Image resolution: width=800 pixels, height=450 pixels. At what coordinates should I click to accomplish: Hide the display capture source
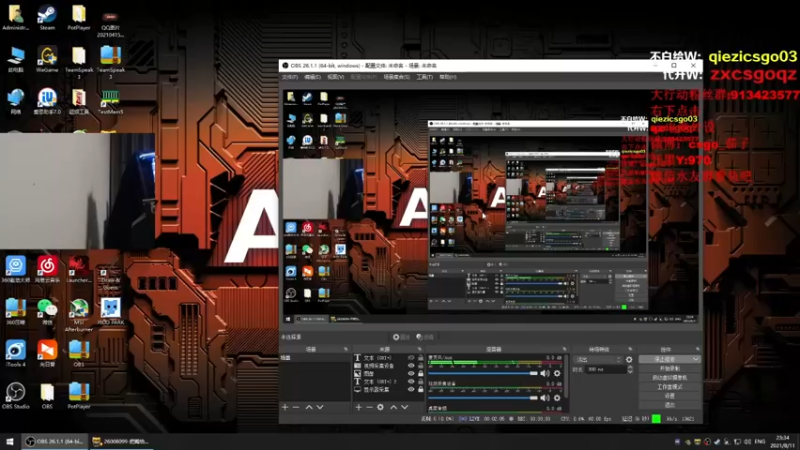(411, 389)
